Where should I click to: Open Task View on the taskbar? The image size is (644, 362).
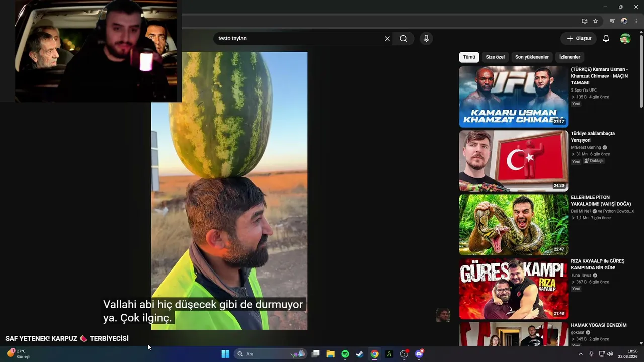316,354
